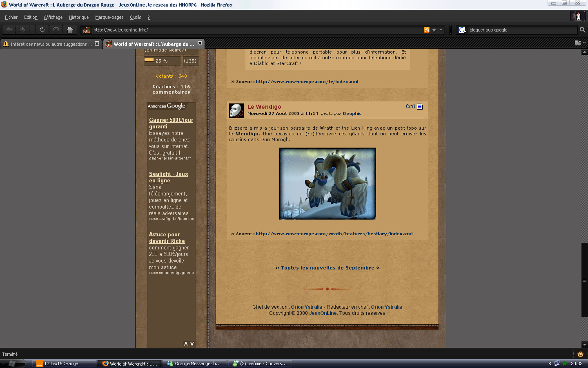Open the search engine selector dropdown
The image size is (588, 368).
pos(462,30)
